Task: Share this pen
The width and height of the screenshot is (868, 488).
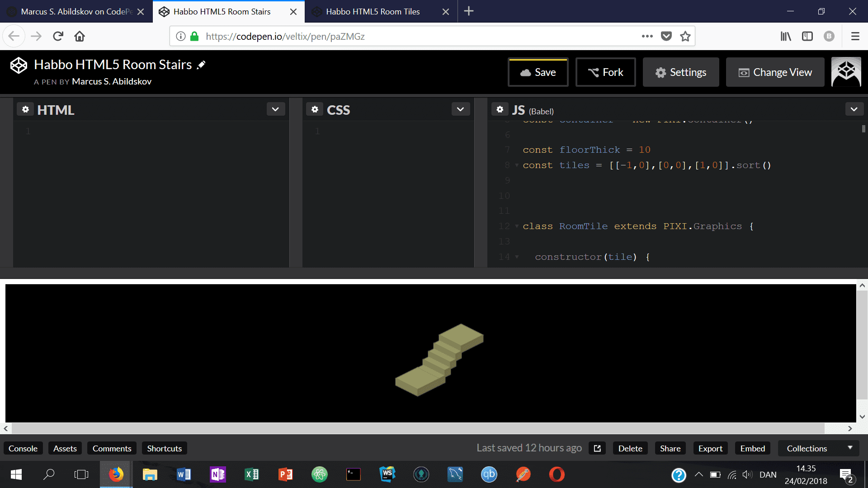Action: [670, 448]
